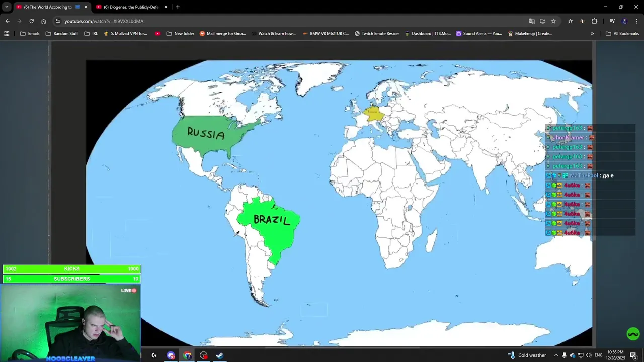Open a new browser tab
The width and height of the screenshot is (644, 362).
pyautogui.click(x=178, y=7)
